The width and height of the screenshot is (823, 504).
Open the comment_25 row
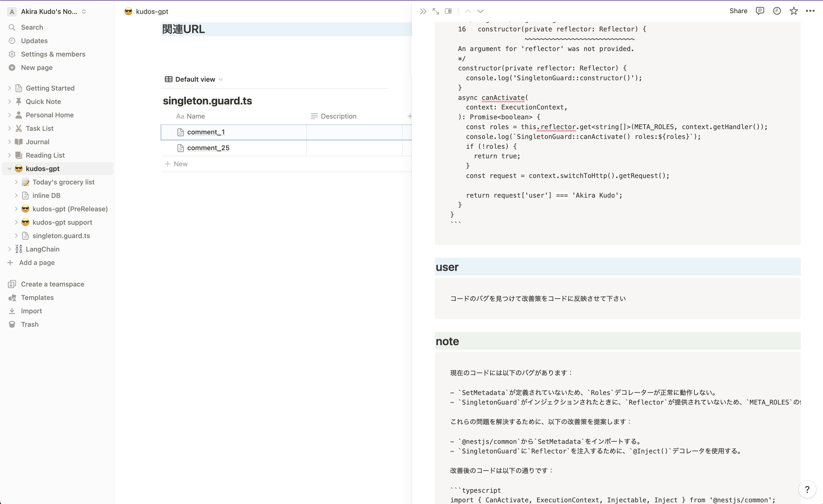pos(208,148)
